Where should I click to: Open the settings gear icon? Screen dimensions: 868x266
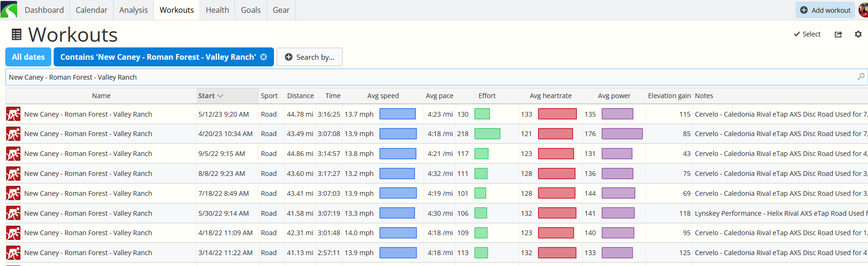coord(858,34)
